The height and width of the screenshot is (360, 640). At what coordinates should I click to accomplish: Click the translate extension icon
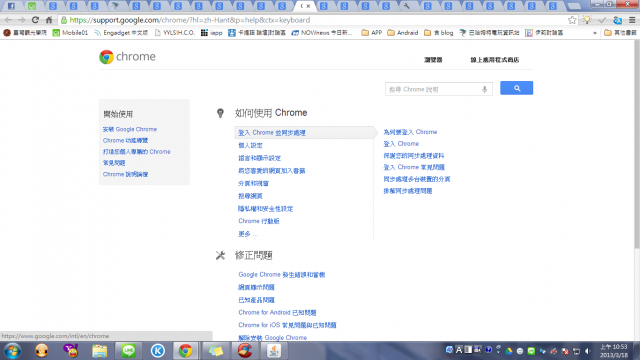617,20
